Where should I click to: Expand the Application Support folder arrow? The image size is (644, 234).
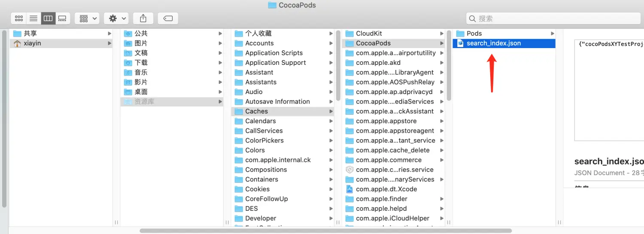[331, 63]
